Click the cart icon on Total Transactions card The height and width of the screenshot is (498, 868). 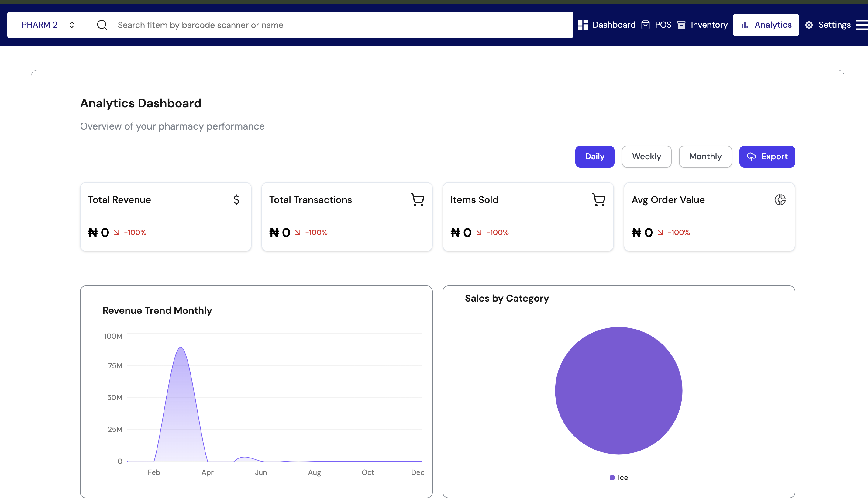[417, 200]
